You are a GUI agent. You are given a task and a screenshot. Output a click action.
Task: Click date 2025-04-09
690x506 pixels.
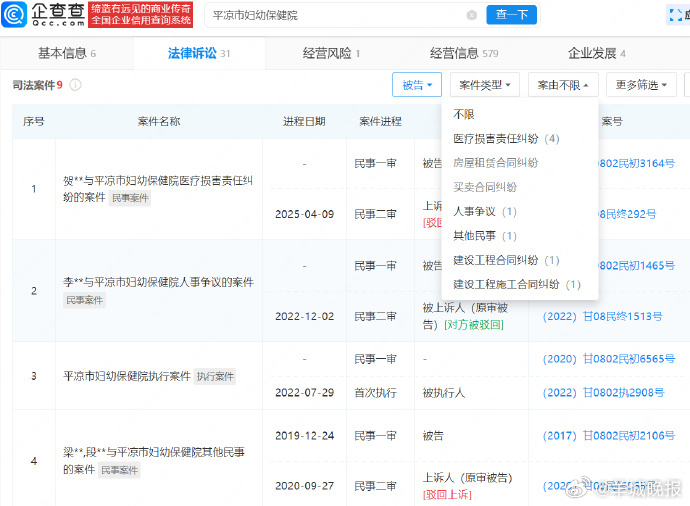point(305,214)
